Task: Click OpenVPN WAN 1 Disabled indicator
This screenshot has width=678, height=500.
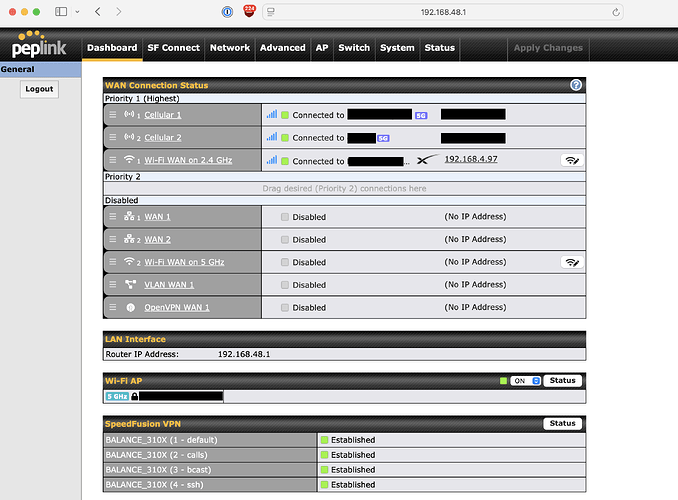Action: click(x=285, y=307)
